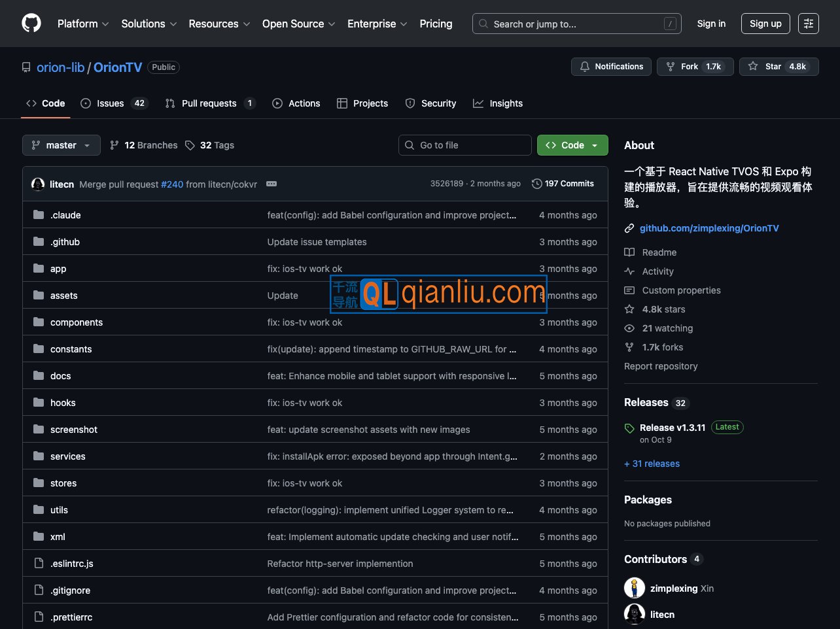Click the Notifications bell button
The image size is (840, 629).
[x=611, y=67]
